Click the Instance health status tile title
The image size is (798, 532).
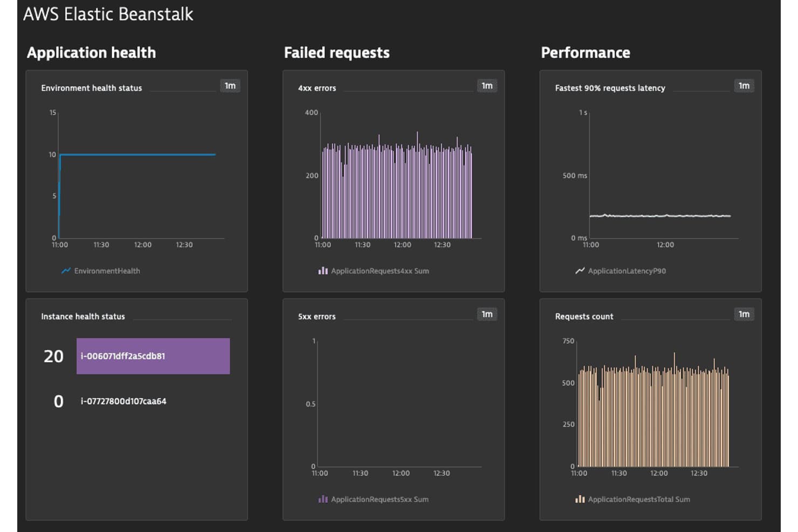click(83, 316)
